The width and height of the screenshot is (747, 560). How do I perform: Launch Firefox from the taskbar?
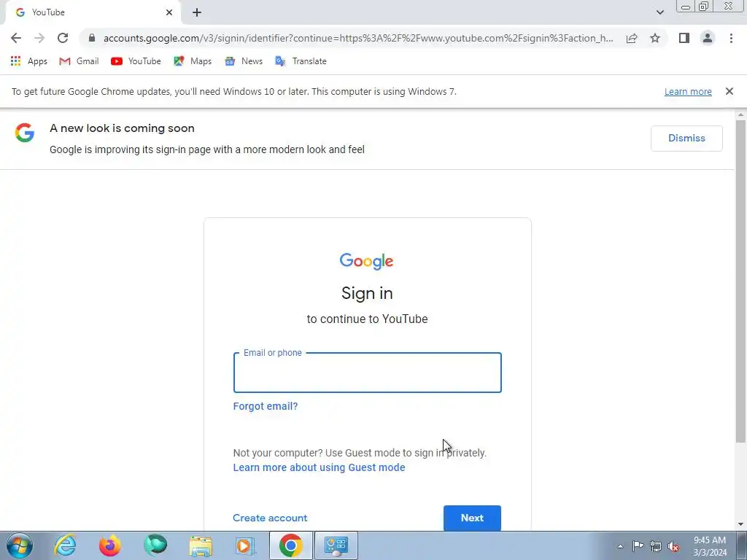click(110, 545)
